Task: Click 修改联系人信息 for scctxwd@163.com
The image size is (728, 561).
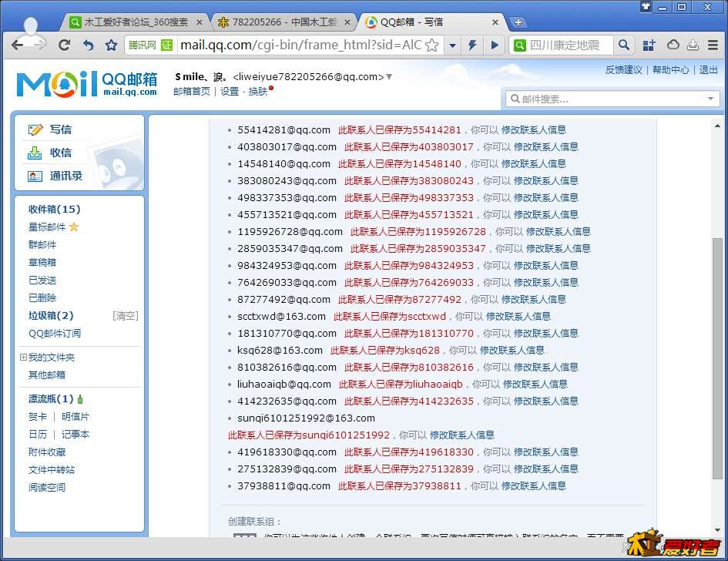Action: pyautogui.click(x=518, y=316)
